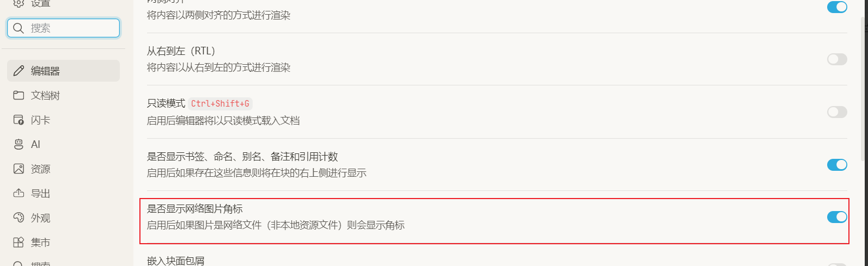Switch to the 外观 settings tab
Viewport: 868px width, 266px height.
pos(40,218)
